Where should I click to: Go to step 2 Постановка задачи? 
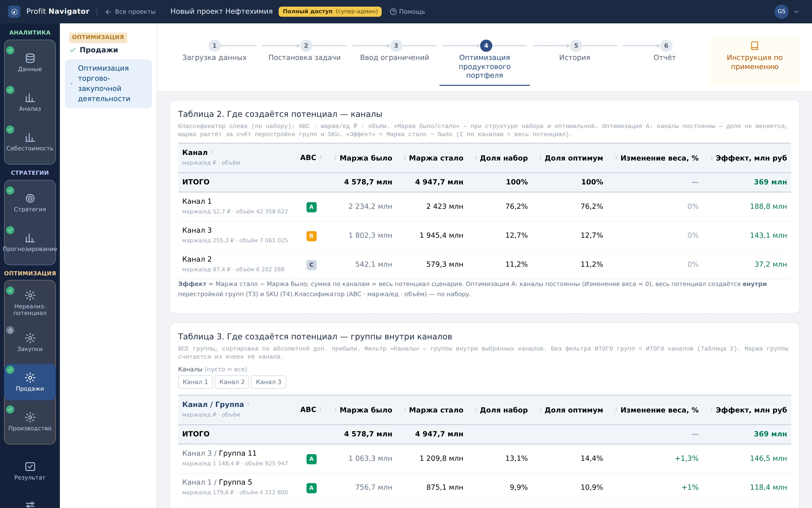(x=305, y=51)
